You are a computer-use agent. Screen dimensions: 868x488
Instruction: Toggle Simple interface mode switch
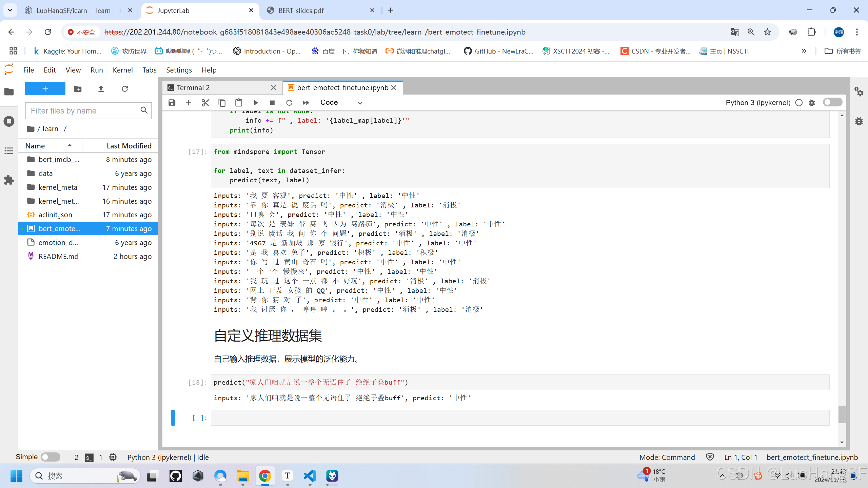[x=50, y=457]
